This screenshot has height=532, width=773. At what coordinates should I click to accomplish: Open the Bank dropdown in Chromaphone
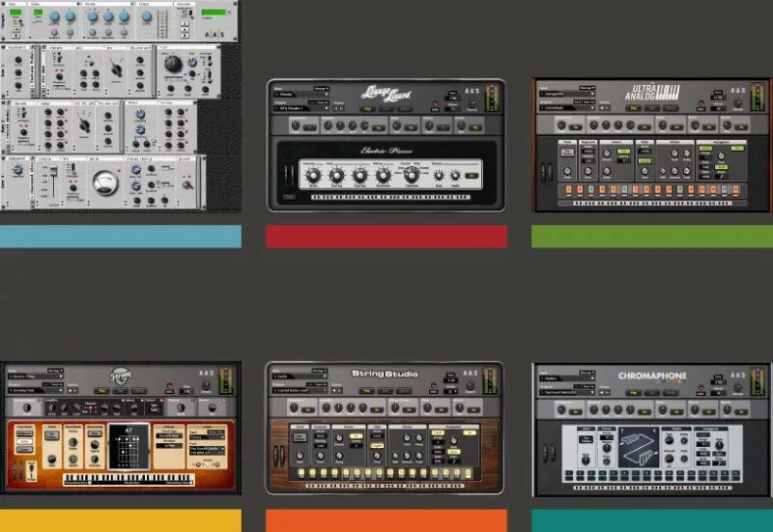click(567, 378)
